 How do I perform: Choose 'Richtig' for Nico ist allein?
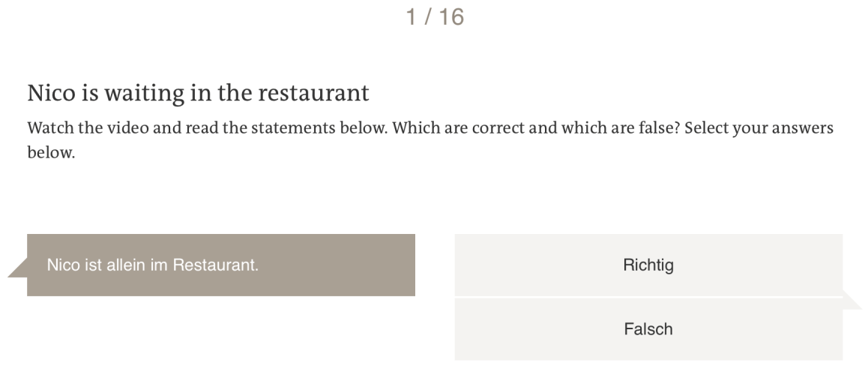648,265
